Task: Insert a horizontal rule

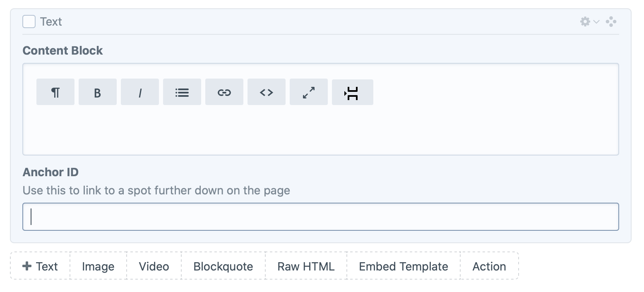Action: 352,92
